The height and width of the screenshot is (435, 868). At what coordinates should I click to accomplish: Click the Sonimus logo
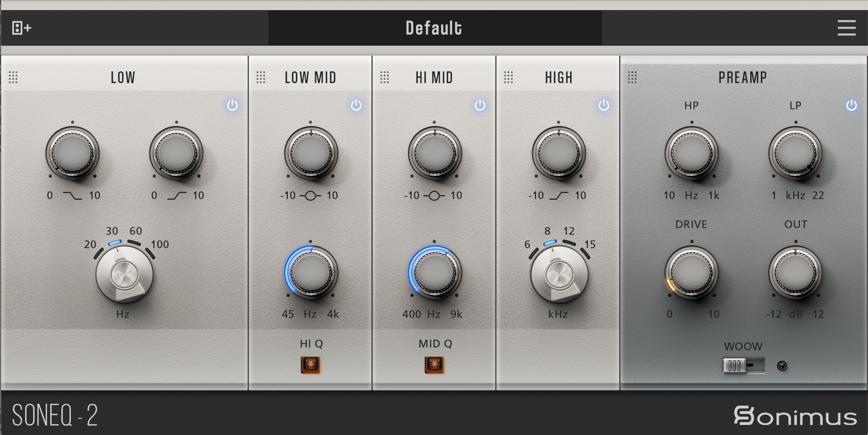[795, 415]
